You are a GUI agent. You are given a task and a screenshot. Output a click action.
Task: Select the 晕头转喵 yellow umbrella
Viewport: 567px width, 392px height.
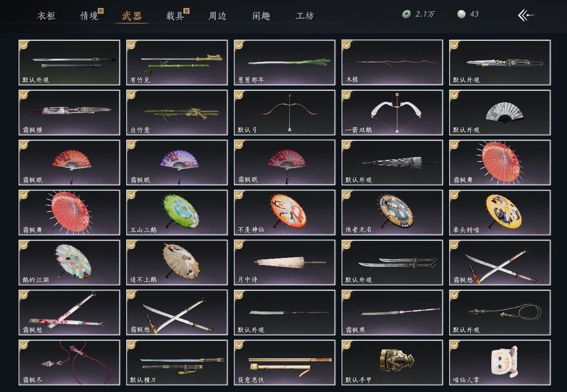tap(500, 212)
